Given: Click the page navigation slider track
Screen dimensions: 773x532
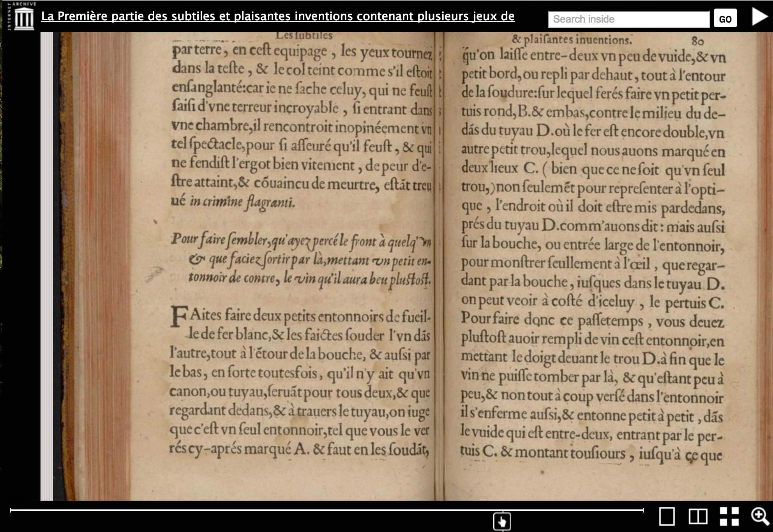Looking at the screenshot, I should (x=326, y=510).
